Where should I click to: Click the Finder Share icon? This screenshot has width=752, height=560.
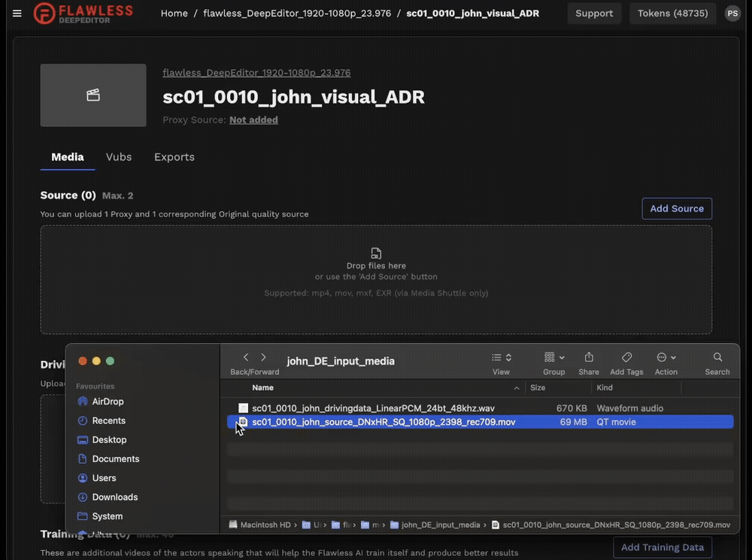[x=589, y=357]
